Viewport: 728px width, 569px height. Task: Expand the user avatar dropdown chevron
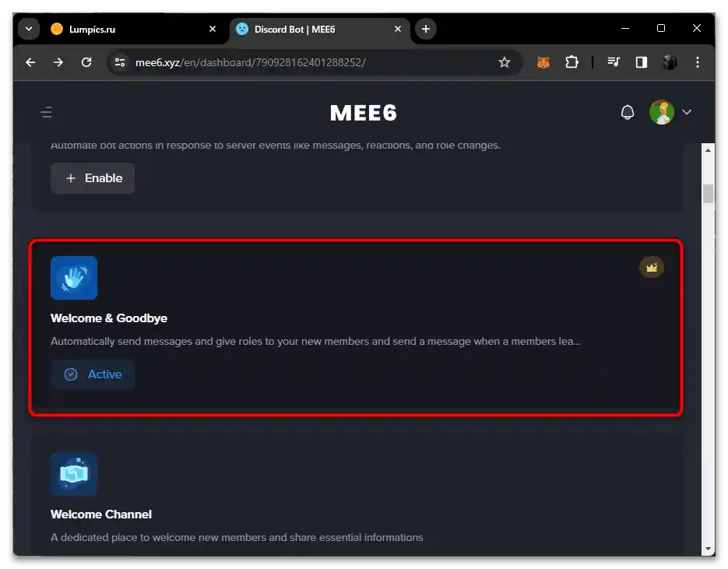pyautogui.click(x=687, y=112)
